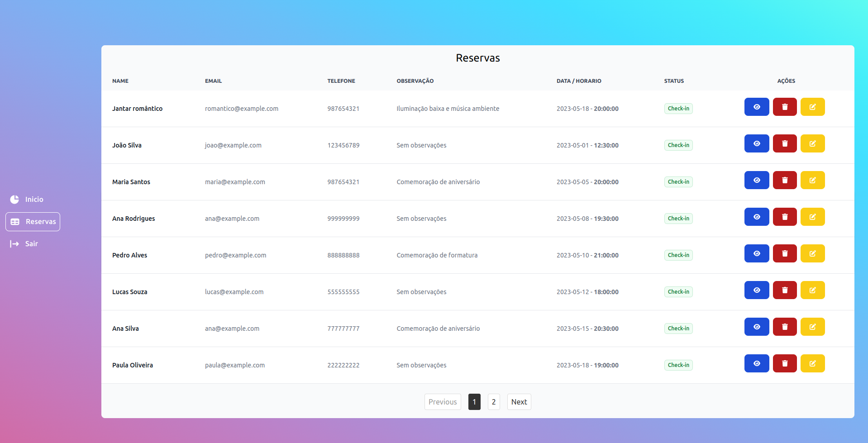
Task: Delete Maria Santos's reservation
Action: coord(785,180)
